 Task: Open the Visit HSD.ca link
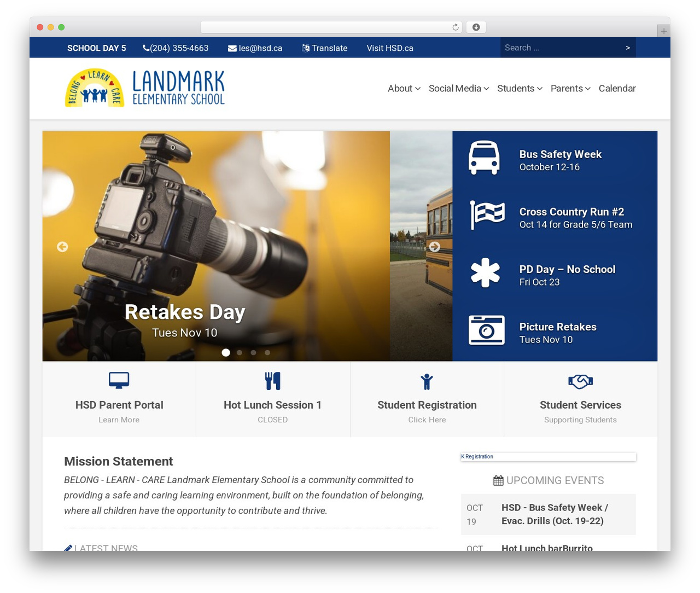pyautogui.click(x=390, y=48)
